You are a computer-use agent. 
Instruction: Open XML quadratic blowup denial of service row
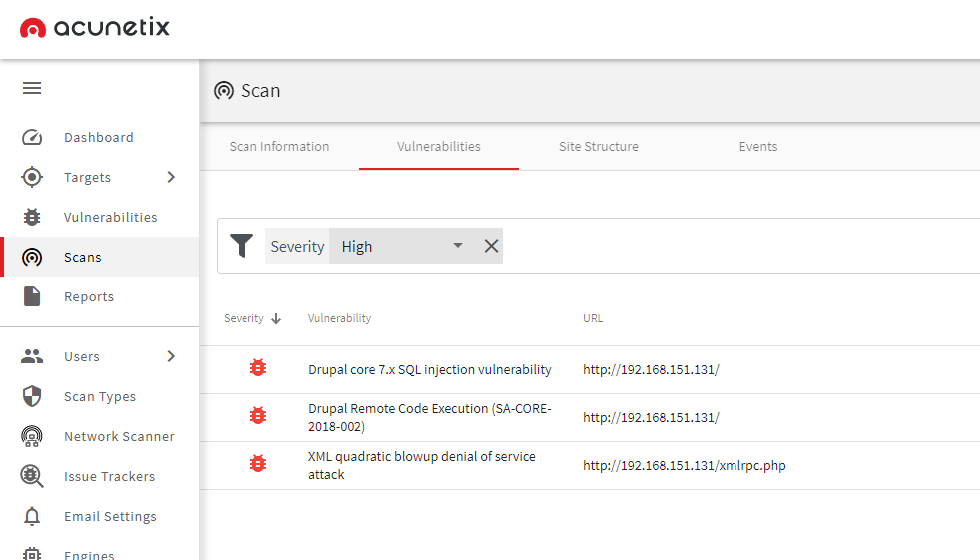(x=421, y=465)
